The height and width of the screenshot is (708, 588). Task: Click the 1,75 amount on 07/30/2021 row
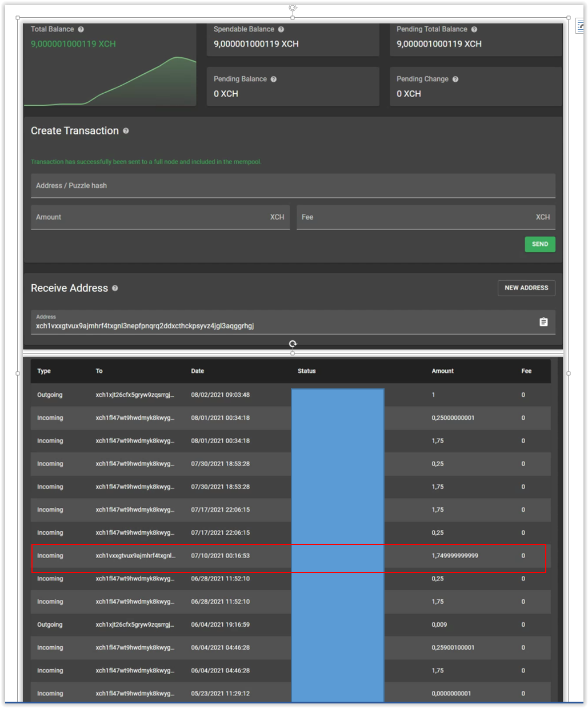pyautogui.click(x=438, y=487)
